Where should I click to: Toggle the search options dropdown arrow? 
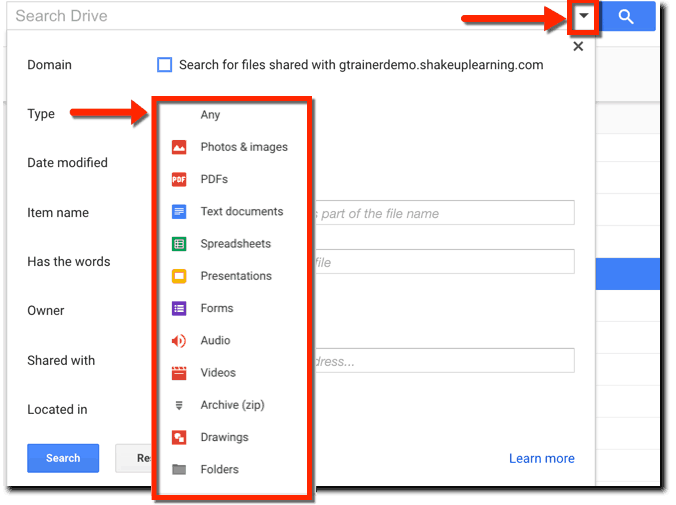[x=584, y=17]
